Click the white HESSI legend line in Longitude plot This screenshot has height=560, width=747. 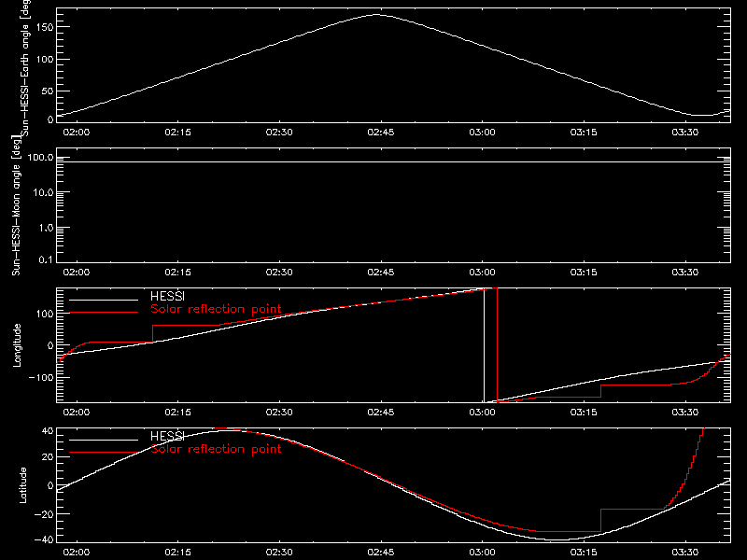(x=104, y=300)
